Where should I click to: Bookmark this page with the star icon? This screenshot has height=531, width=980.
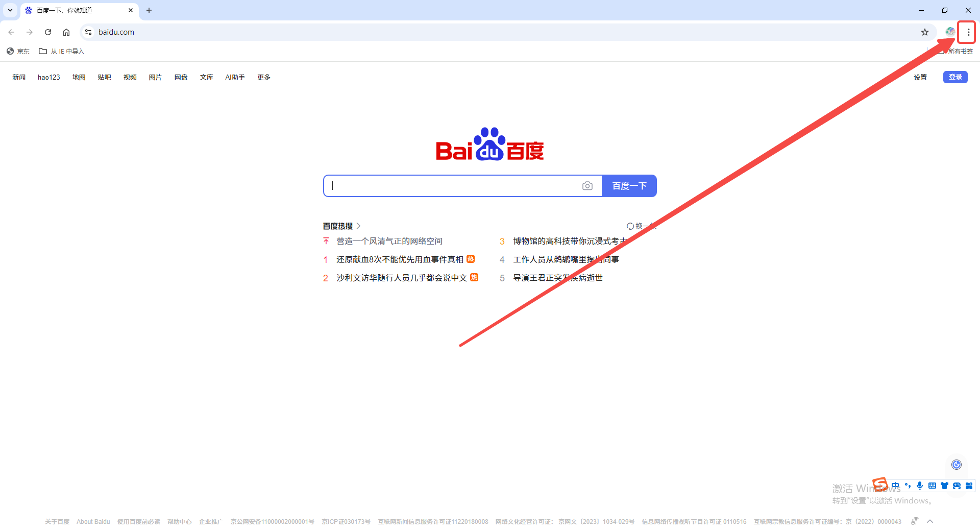(925, 32)
